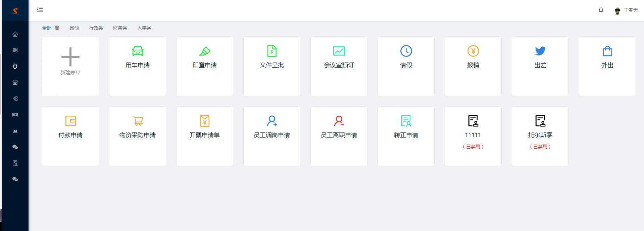Open the certificate icon 转正申请
The image size is (644, 231).
pyautogui.click(x=406, y=121)
